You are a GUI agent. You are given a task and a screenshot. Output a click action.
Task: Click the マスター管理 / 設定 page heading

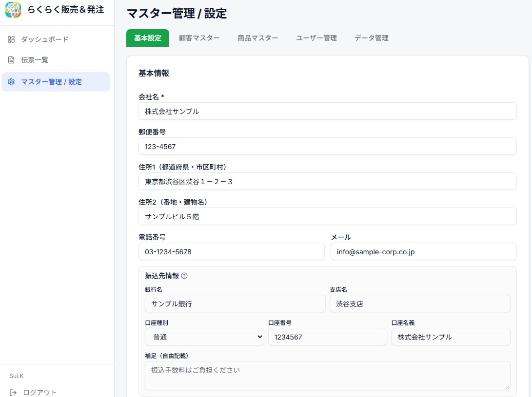point(177,14)
